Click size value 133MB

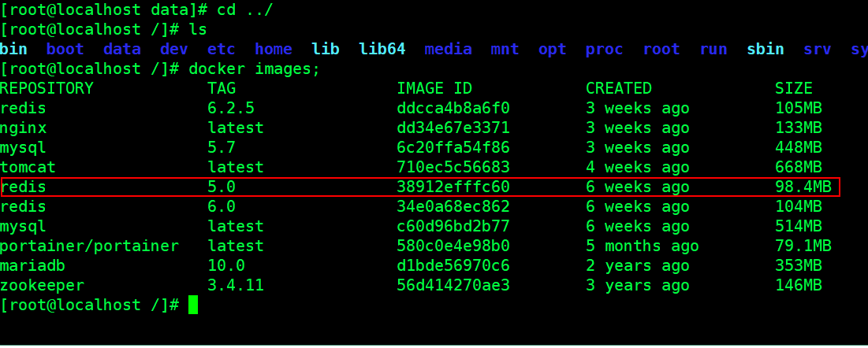(x=799, y=128)
